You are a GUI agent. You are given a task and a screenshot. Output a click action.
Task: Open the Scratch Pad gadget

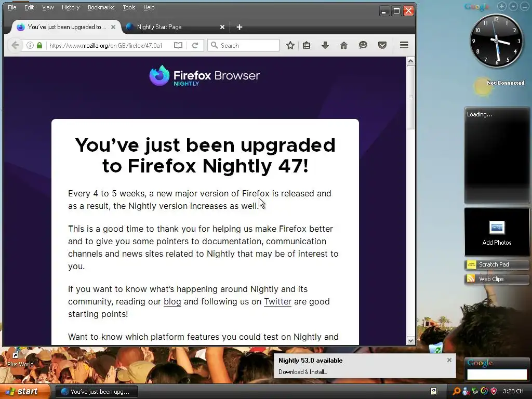(x=497, y=264)
